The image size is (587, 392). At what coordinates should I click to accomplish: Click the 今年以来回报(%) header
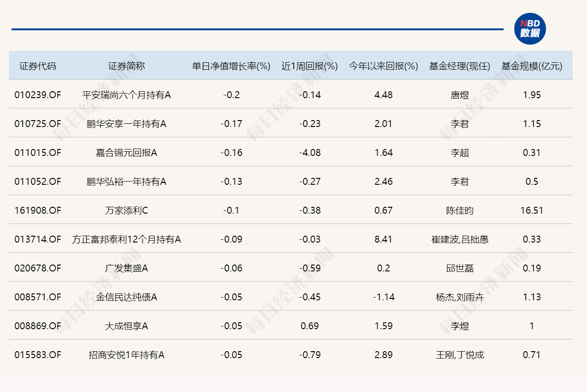(382, 66)
